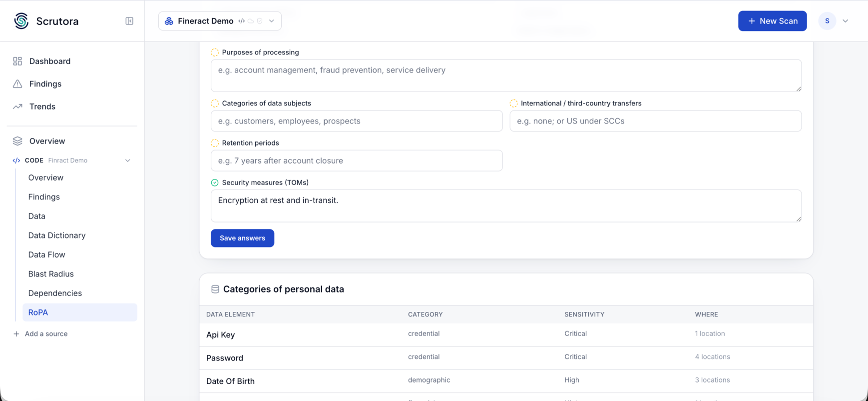The image size is (868, 401).
Task: Click the Findings warning triangle icon
Action: pos(17,84)
